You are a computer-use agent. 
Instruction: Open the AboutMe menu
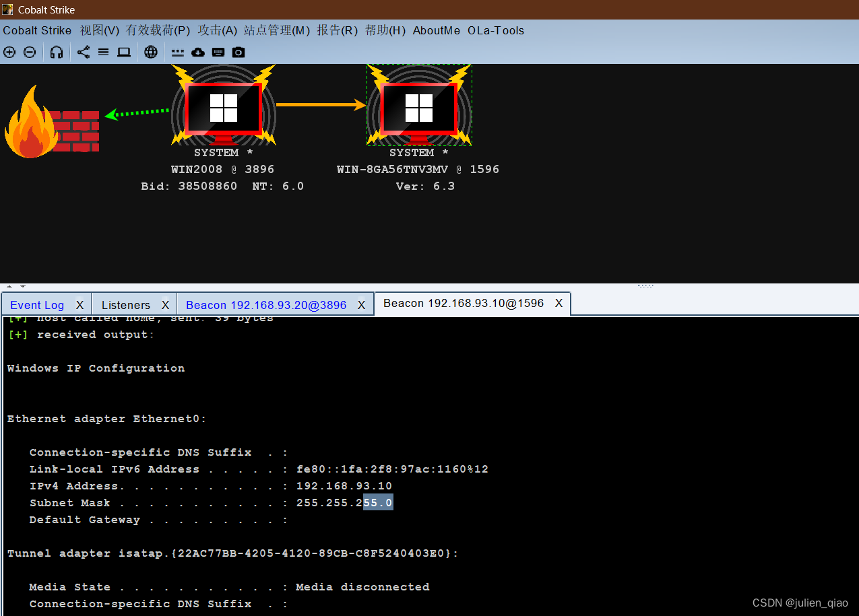click(x=437, y=30)
